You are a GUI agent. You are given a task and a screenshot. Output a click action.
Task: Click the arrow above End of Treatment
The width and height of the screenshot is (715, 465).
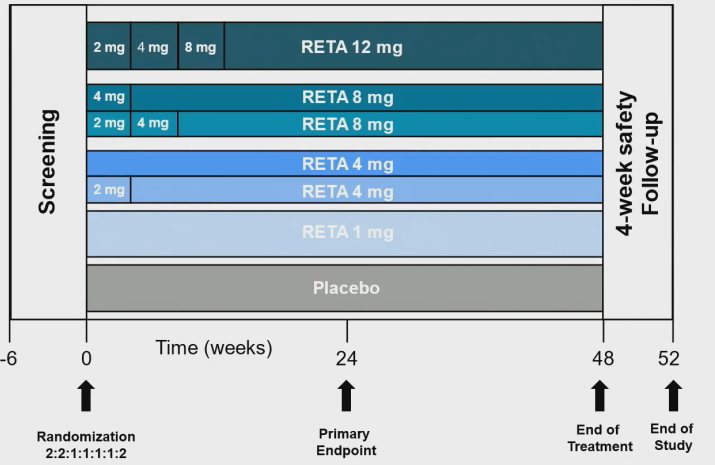point(600,396)
